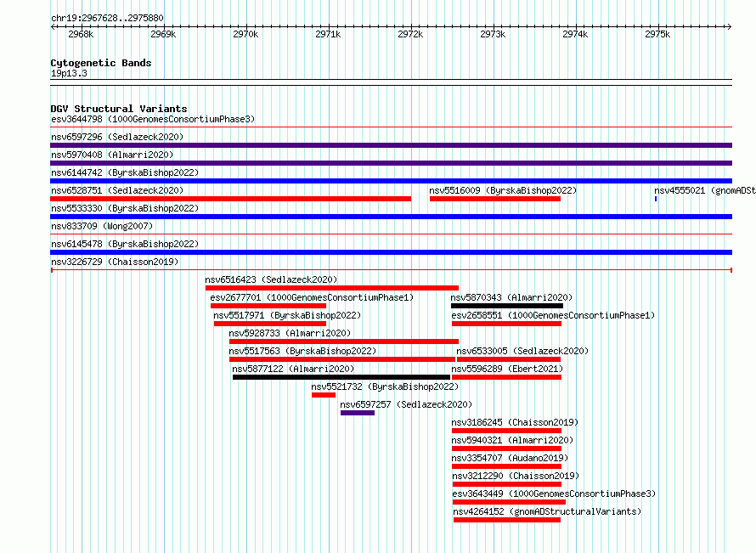756x553 pixels.
Task: Click the nsv5521732 ByrskaBishop2022 short red bar
Action: [324, 395]
